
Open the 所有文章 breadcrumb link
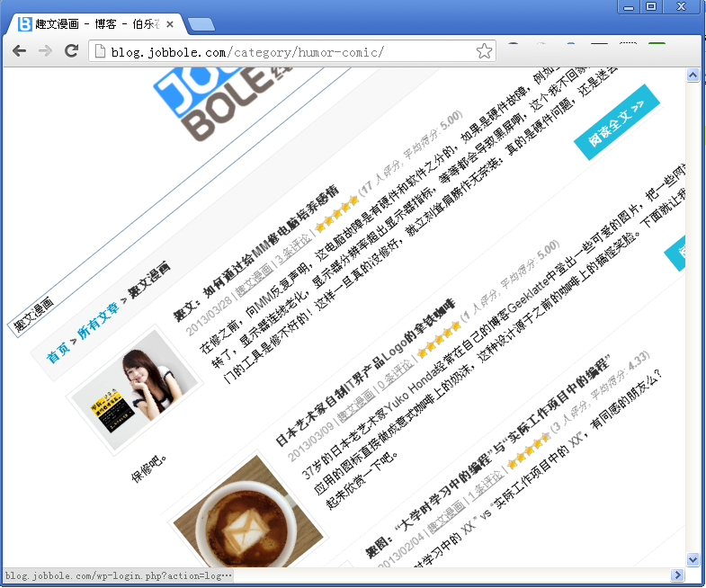98,321
